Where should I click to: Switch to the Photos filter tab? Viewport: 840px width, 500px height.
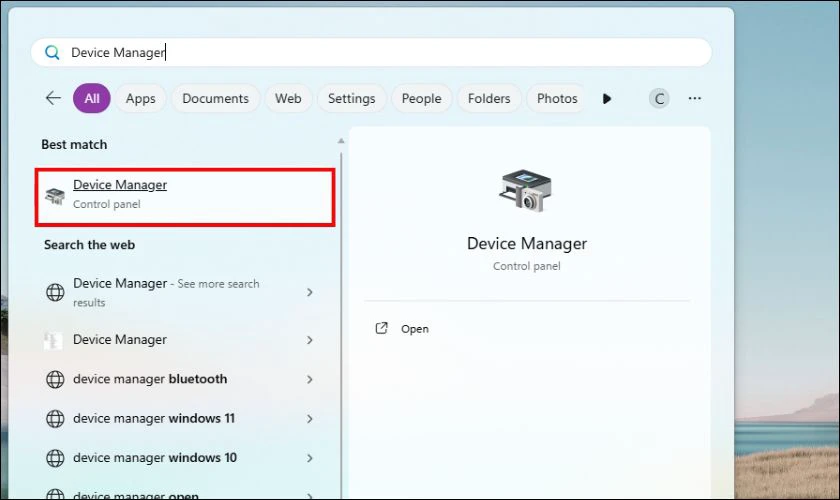point(557,98)
